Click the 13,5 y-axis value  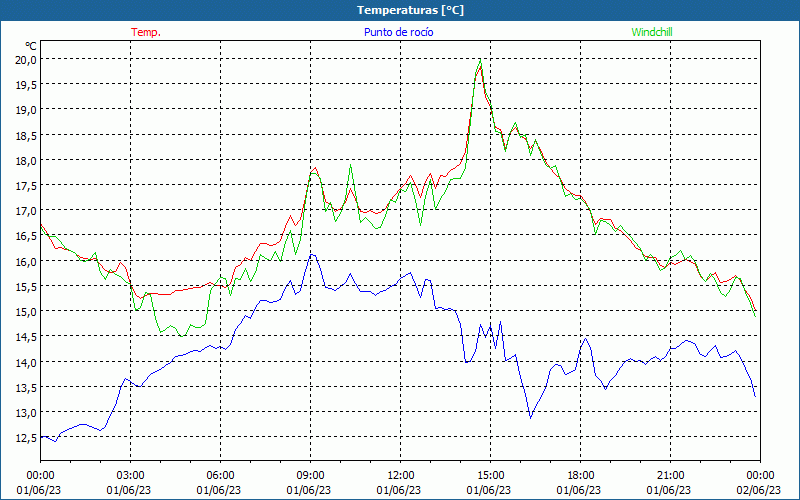tap(26, 387)
